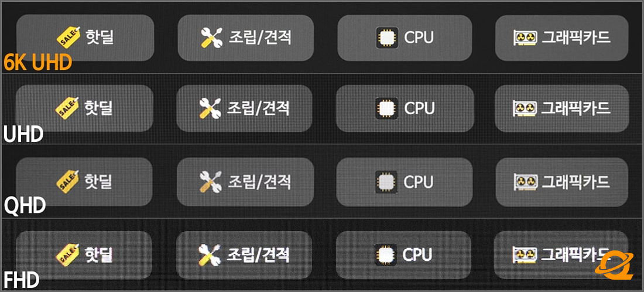Click the graphics card icon in the UHD row
Viewport: 644px width, 292px height.
coord(525,108)
